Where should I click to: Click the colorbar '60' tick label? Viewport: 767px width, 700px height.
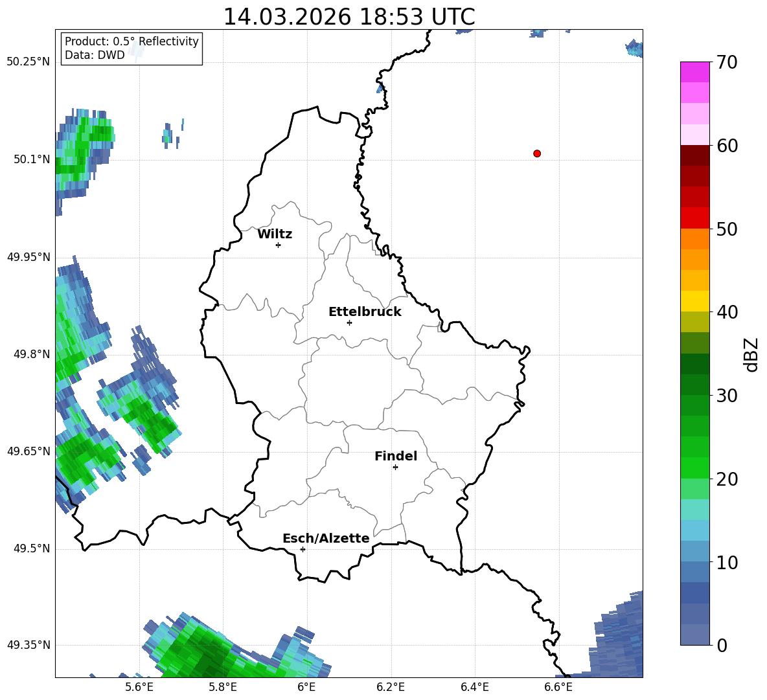point(727,146)
